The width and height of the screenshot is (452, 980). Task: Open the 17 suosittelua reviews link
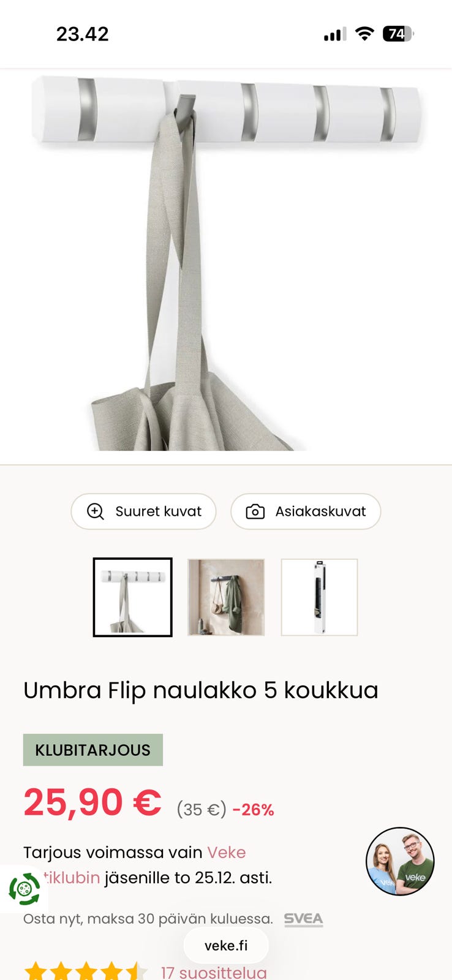214,972
